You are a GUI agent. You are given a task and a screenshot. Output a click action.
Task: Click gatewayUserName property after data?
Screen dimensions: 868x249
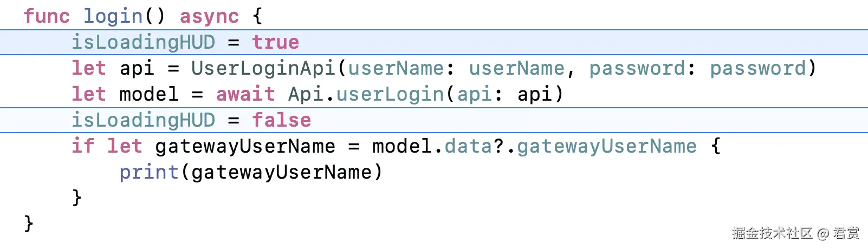pos(607,146)
